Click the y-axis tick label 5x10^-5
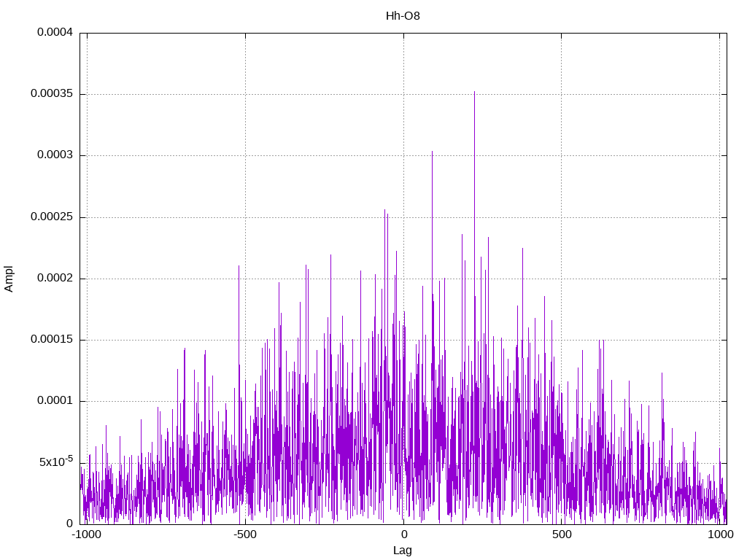 (x=56, y=462)
